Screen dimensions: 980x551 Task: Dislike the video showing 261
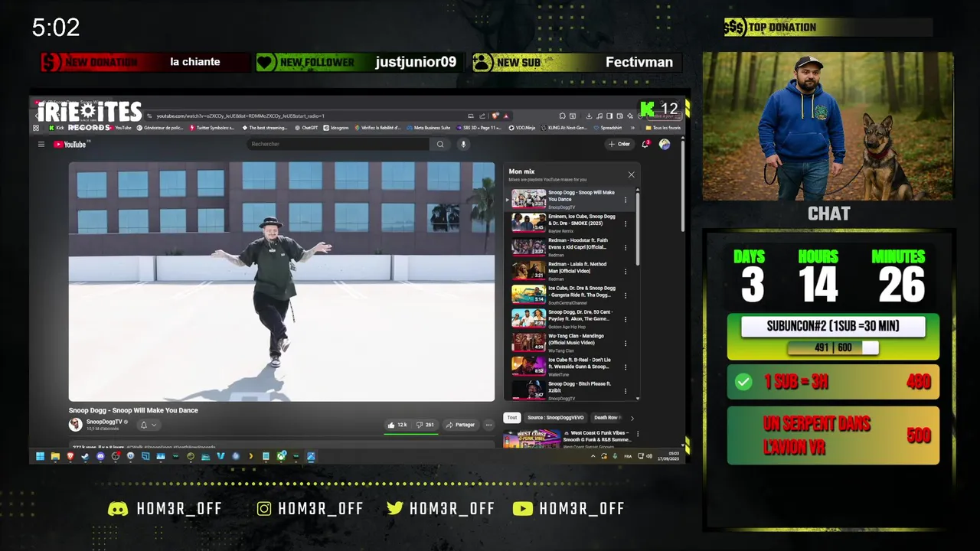click(x=425, y=425)
